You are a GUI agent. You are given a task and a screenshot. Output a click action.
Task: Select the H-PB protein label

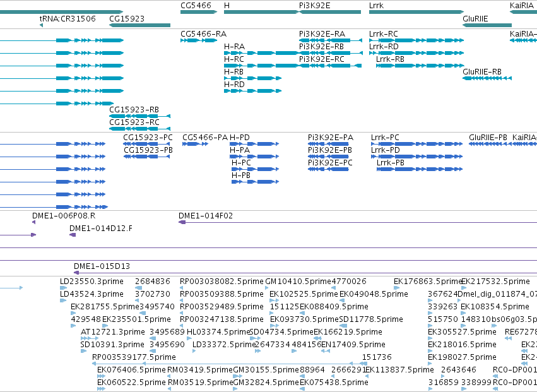pos(241,175)
